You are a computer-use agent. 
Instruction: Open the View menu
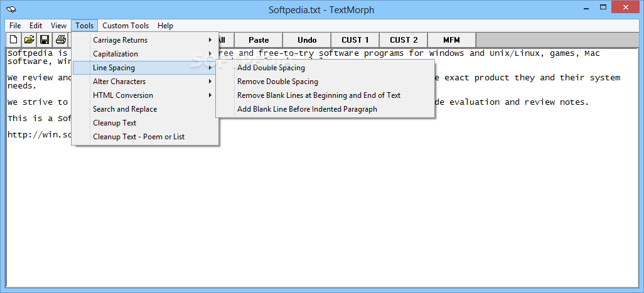[x=59, y=26]
